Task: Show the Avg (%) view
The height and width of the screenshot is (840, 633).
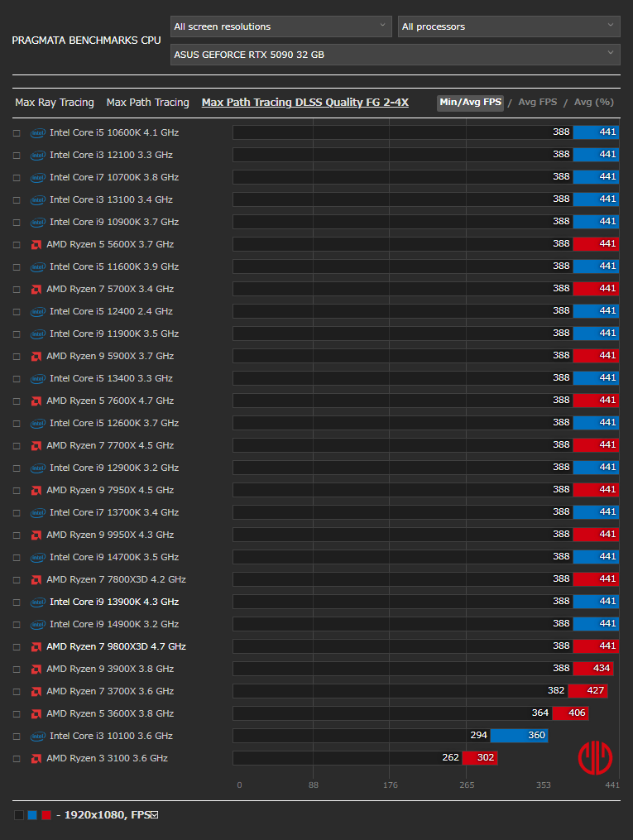Action: 593,103
